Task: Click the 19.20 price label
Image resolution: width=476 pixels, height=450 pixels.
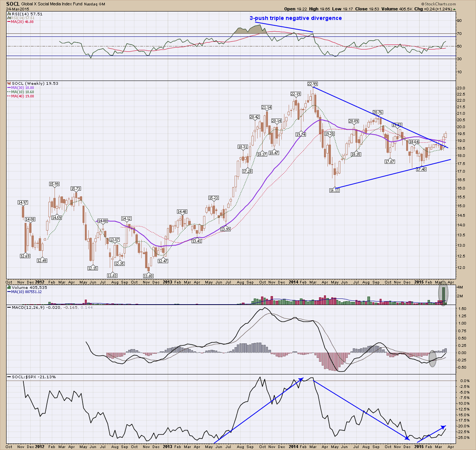Action: [x=329, y=134]
